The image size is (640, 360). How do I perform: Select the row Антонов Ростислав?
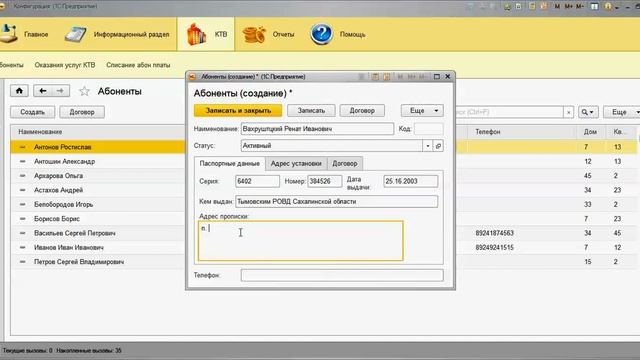pyautogui.click(x=98, y=147)
